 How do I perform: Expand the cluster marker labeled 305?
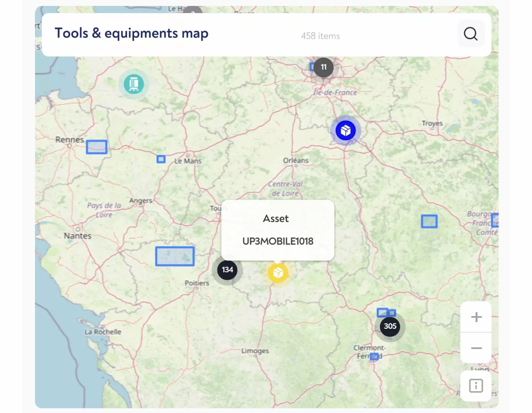tap(390, 326)
